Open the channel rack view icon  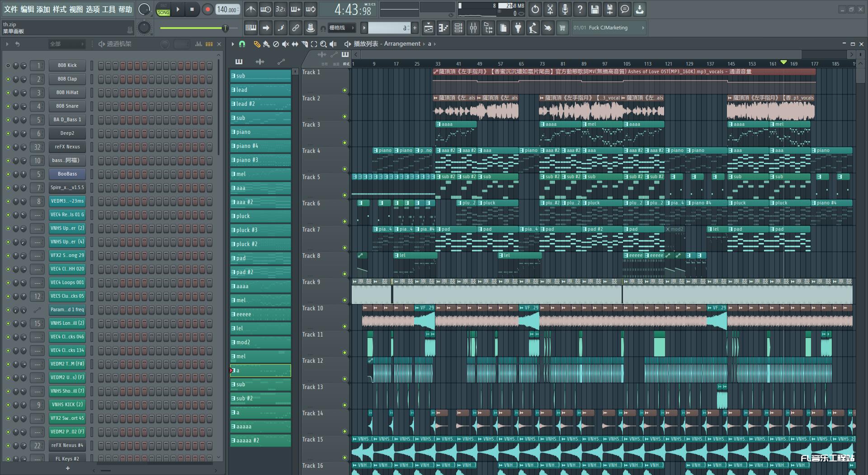click(x=458, y=28)
